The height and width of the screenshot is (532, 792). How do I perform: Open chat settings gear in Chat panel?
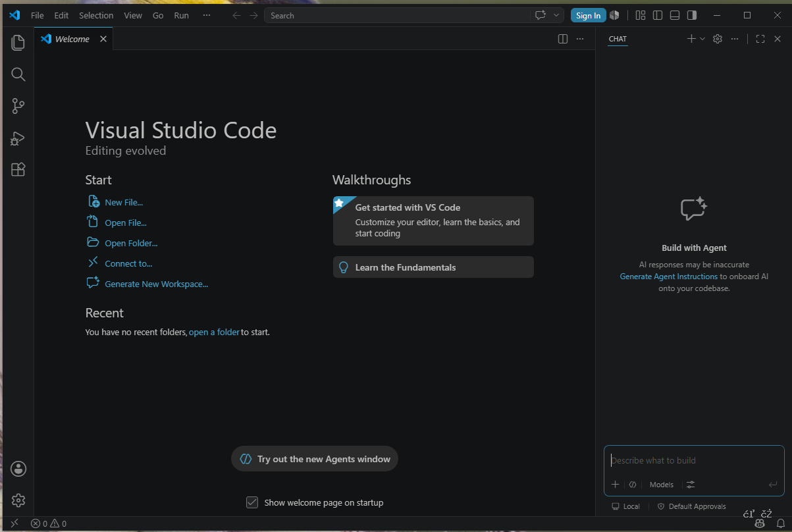[x=718, y=39]
